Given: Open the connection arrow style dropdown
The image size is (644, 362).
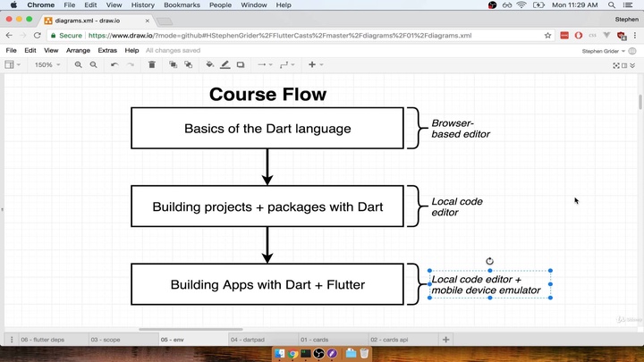Looking at the screenshot, I should (265, 64).
